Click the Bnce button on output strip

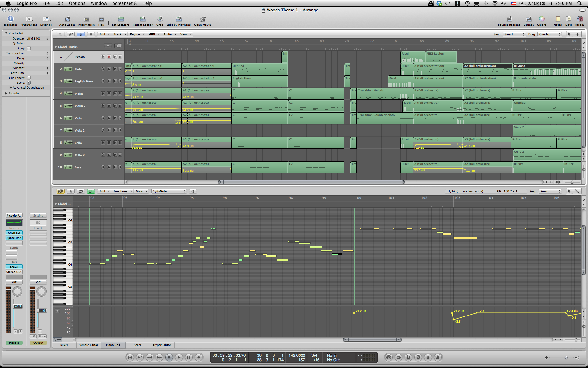coord(42,336)
